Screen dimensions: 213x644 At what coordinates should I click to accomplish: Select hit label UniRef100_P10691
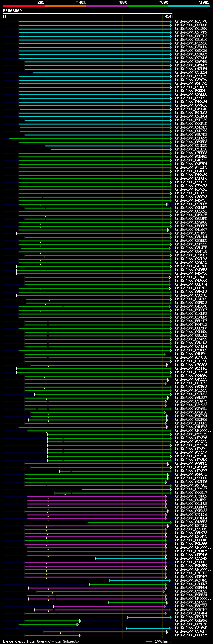(x=191, y=190)
